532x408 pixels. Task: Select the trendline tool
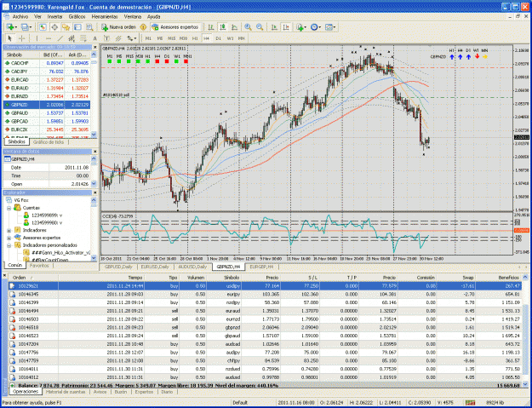(x=60, y=38)
